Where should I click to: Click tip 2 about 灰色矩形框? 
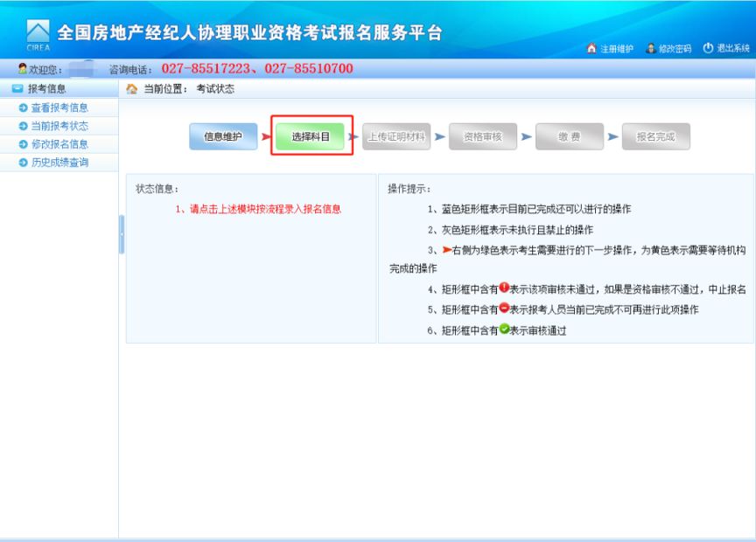pos(510,230)
